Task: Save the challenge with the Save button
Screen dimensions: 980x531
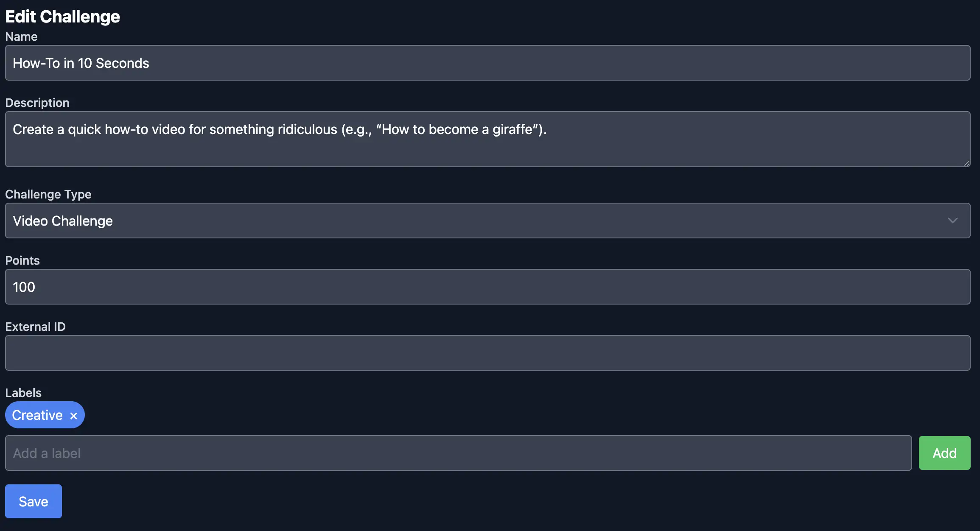Action: click(x=34, y=501)
